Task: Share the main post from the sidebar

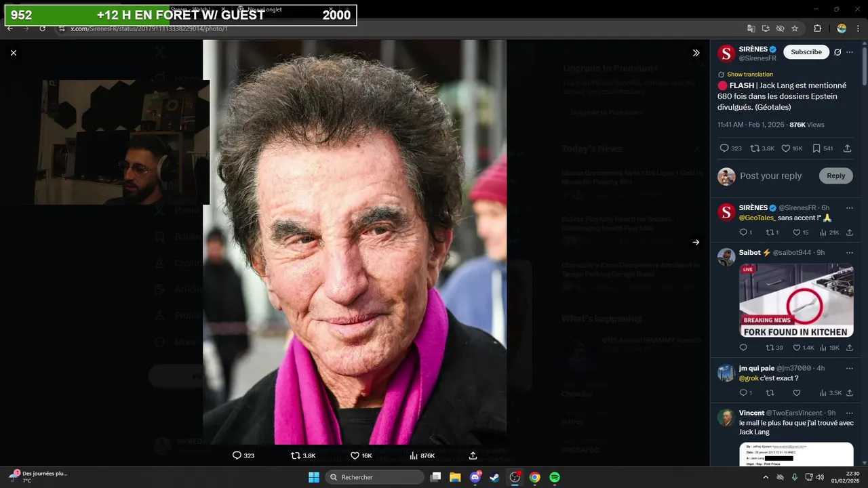Action: (x=848, y=148)
